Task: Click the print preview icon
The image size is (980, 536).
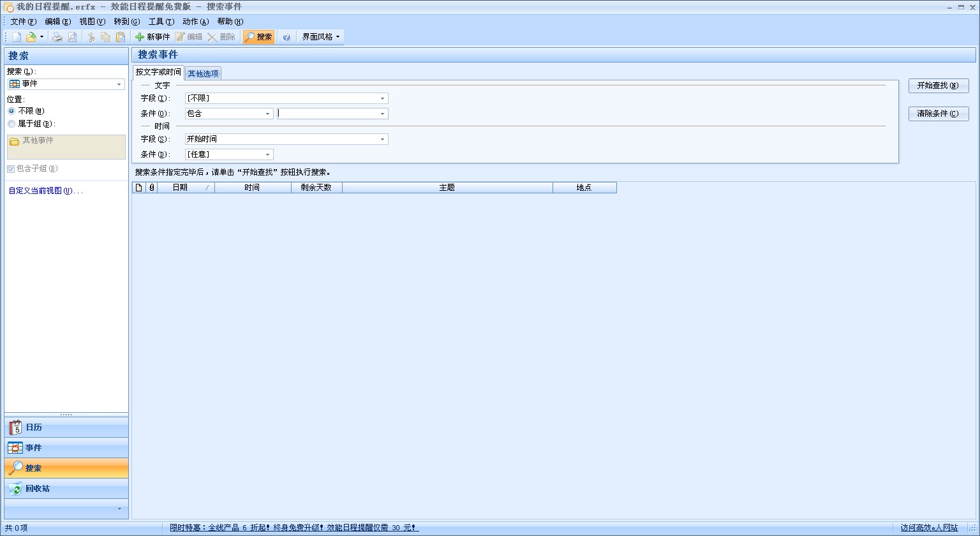Action: pos(72,37)
